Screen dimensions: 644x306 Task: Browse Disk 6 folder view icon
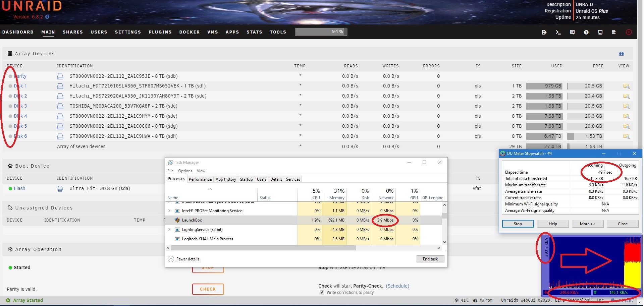coord(626,136)
